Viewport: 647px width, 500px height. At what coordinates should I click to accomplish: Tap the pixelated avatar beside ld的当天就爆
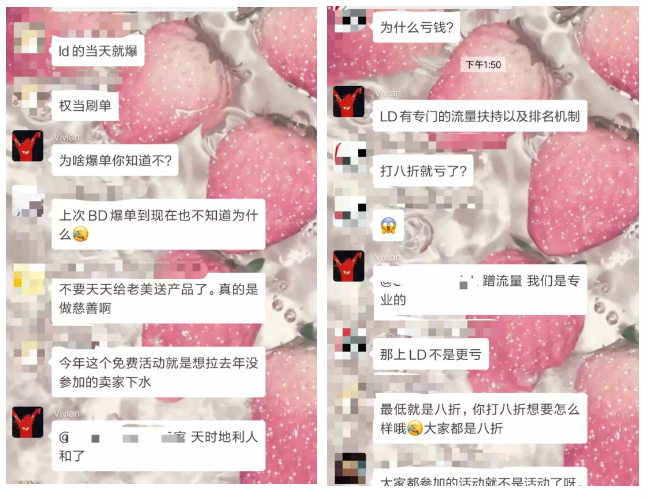[x=29, y=37]
